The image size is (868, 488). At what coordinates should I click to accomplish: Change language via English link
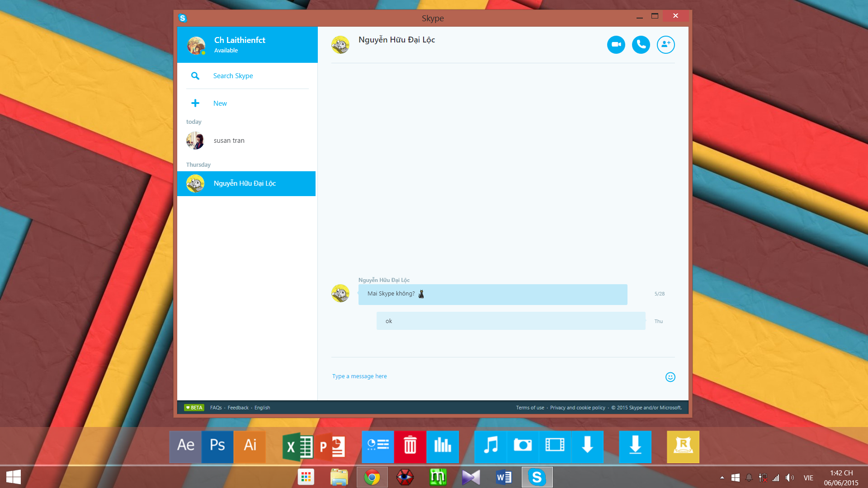[262, 408]
